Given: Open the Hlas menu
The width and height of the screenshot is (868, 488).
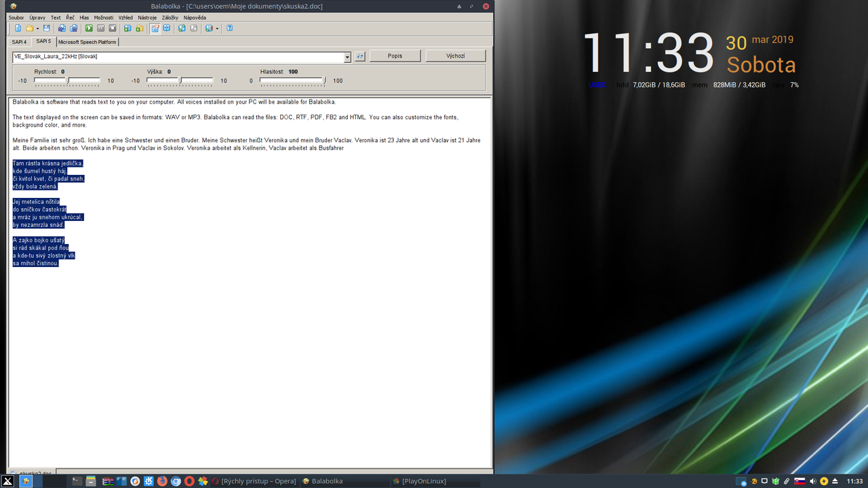Looking at the screenshot, I should tap(84, 18).
